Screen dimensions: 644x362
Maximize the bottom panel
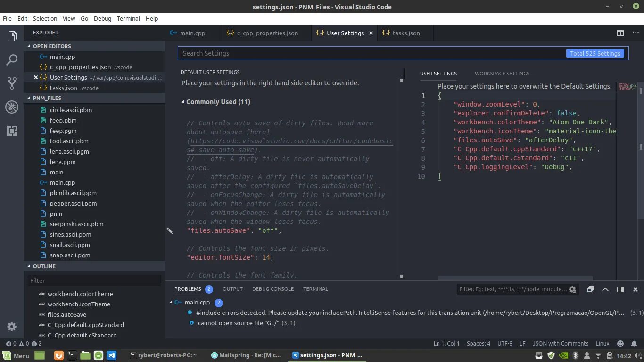pos(605,289)
